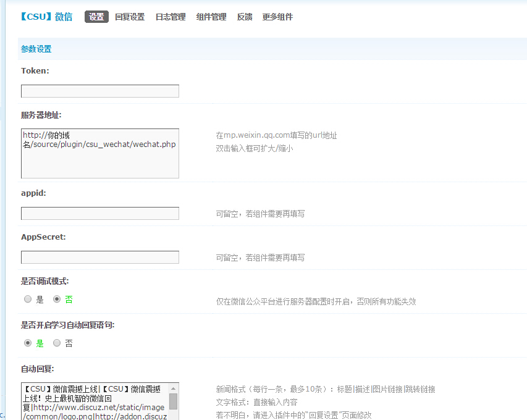This screenshot has height=420, width=527.
Task: Focus the Token input field
Action: [100, 91]
